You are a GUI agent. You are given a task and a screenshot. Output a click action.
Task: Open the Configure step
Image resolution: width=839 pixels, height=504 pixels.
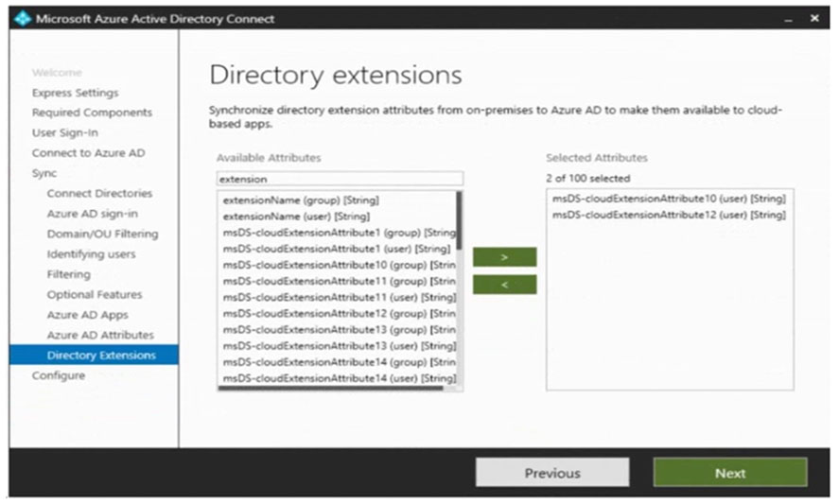click(59, 375)
